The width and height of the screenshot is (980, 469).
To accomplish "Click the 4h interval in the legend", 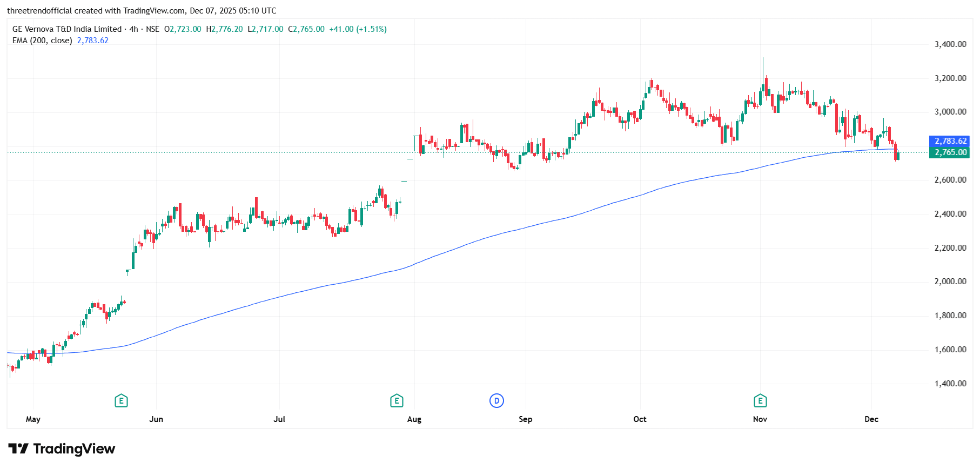I will click(x=134, y=29).
